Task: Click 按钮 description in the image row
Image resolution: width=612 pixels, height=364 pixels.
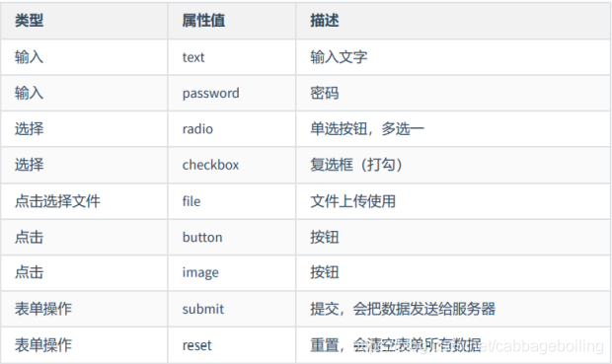Action: 325,272
